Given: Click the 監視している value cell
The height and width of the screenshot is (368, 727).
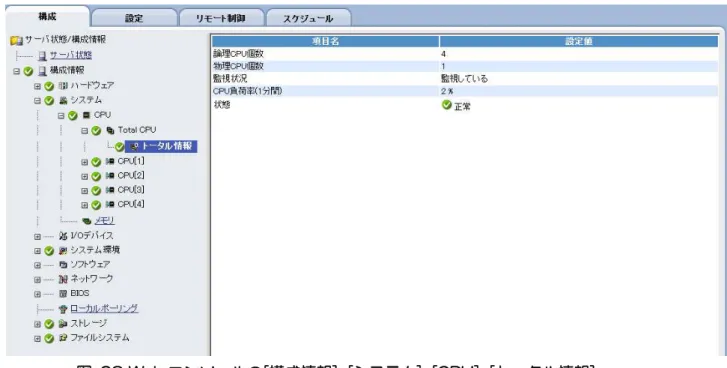Looking at the screenshot, I should (464, 79).
